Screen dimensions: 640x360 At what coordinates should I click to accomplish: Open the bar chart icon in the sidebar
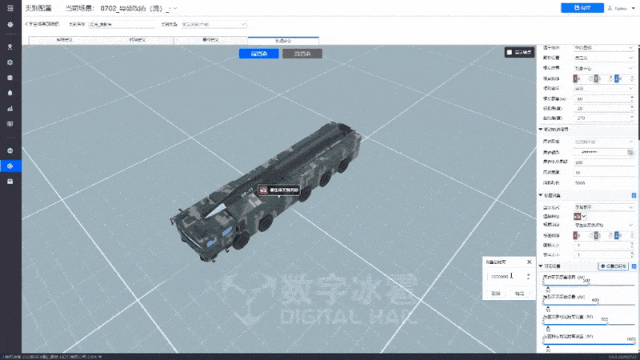[10, 109]
